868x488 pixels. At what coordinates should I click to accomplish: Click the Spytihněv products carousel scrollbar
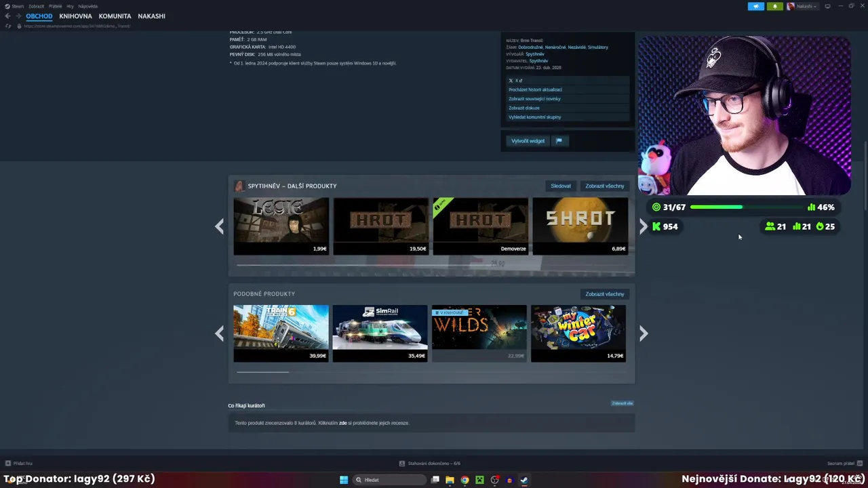pyautogui.click(x=431, y=264)
